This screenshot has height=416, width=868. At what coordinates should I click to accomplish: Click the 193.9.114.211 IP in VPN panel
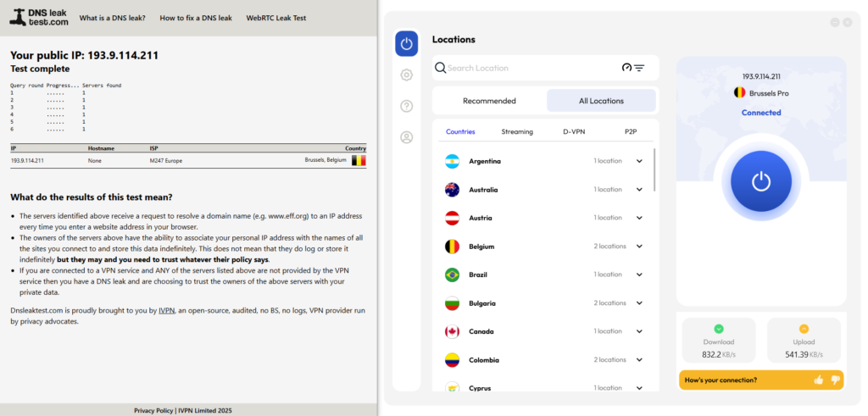[x=761, y=77]
